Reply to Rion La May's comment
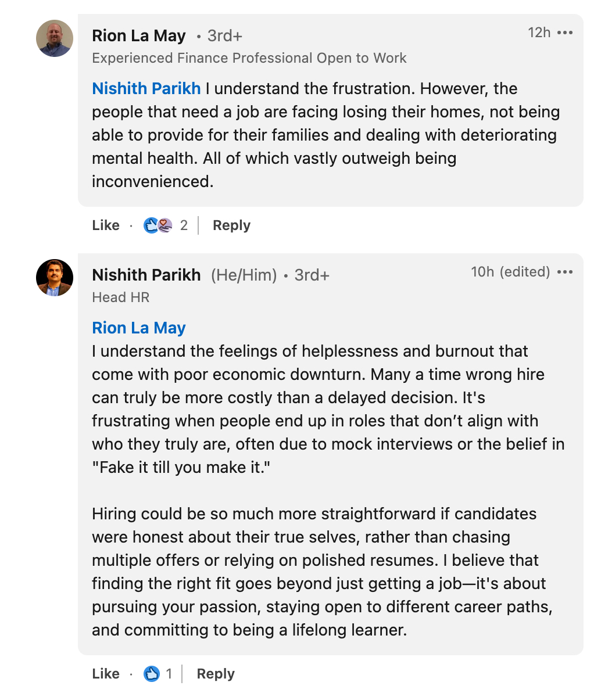 (231, 225)
